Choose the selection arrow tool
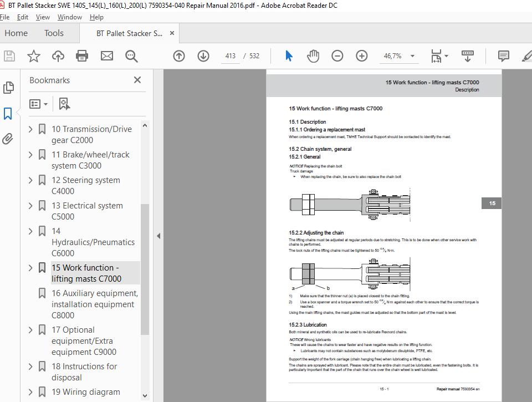The image size is (532, 402). 289,56
